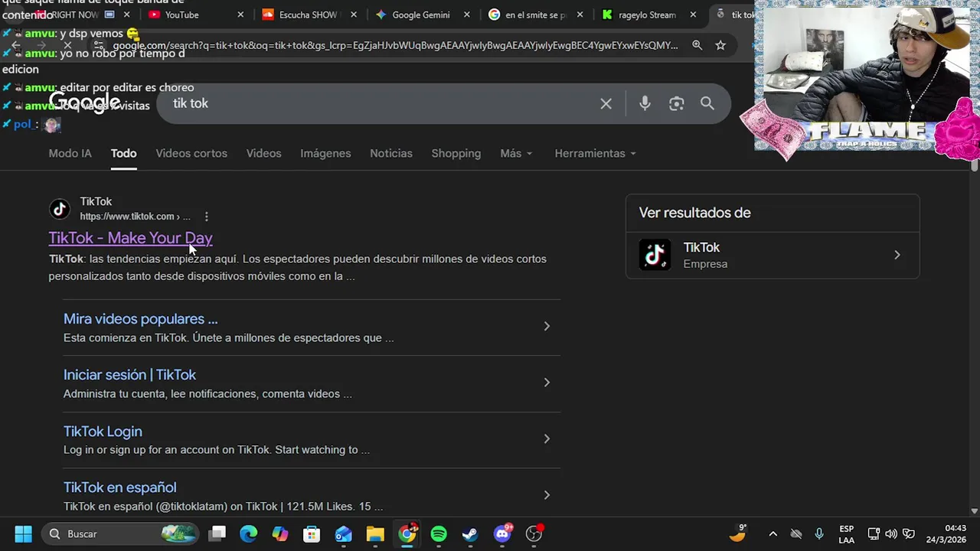Click the TikTok favicon next to the first result
980x551 pixels.
[x=60, y=209]
